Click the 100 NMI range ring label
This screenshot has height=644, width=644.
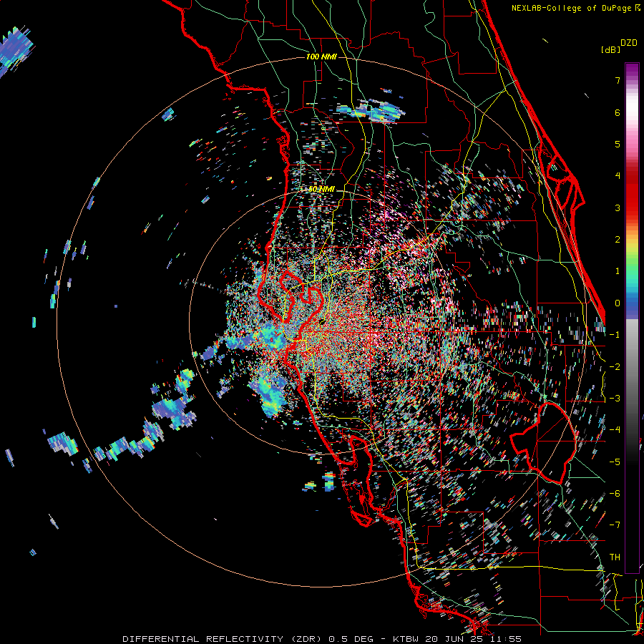(321, 57)
